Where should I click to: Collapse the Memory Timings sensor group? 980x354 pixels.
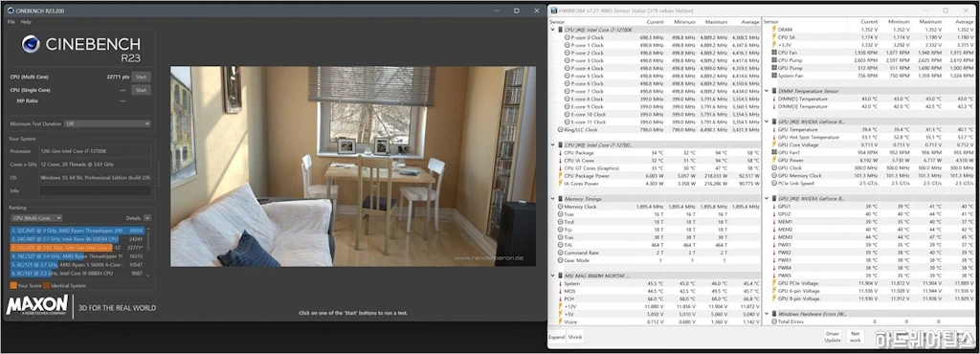[x=552, y=199]
